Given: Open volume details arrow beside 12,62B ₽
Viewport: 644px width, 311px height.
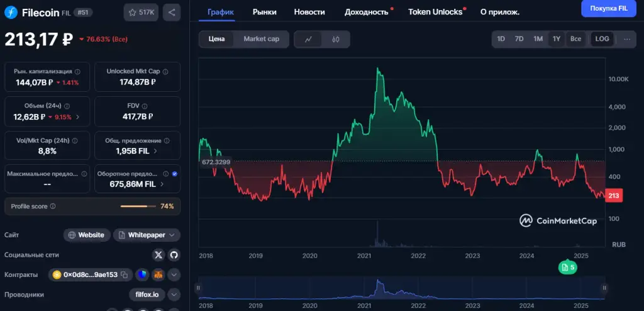Looking at the screenshot, I should [77, 117].
